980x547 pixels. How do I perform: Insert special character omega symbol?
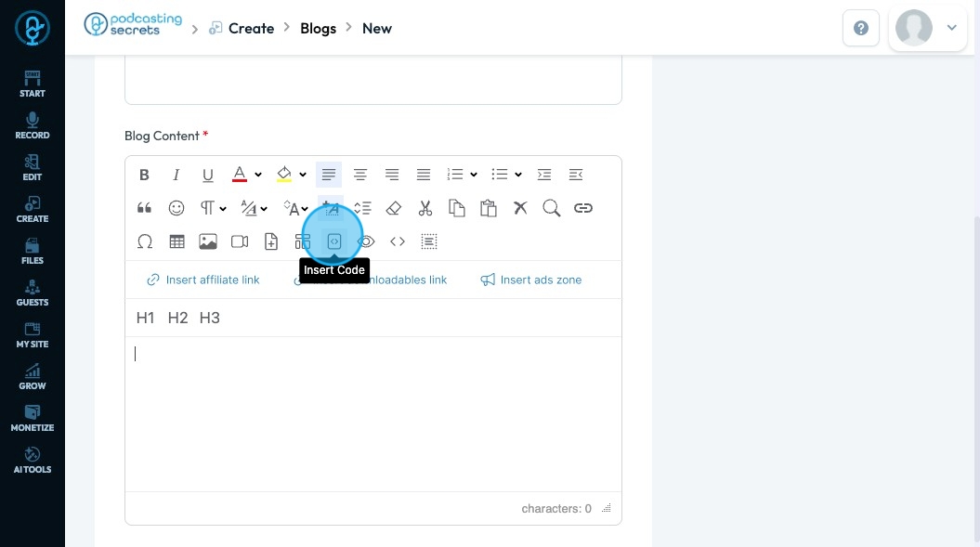(145, 242)
